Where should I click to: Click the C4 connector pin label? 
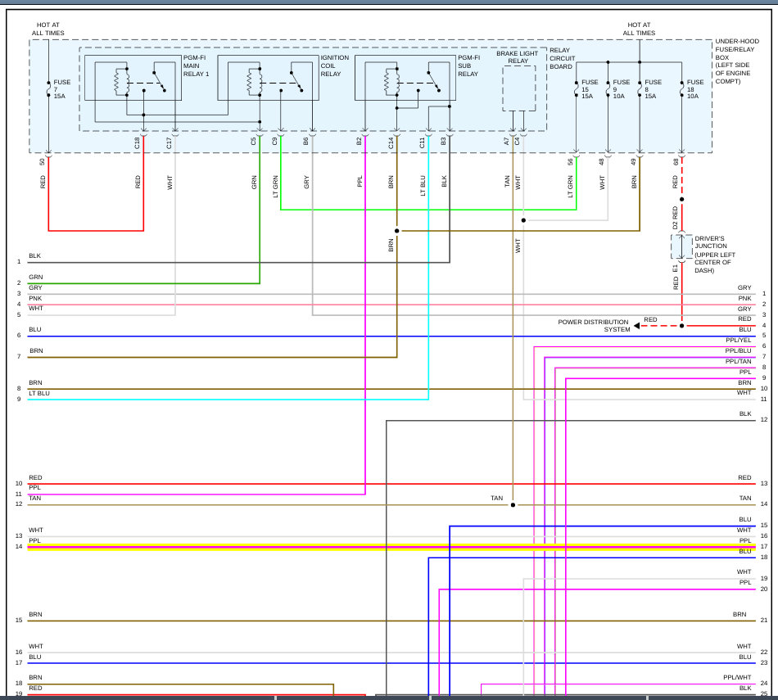pyautogui.click(x=517, y=142)
